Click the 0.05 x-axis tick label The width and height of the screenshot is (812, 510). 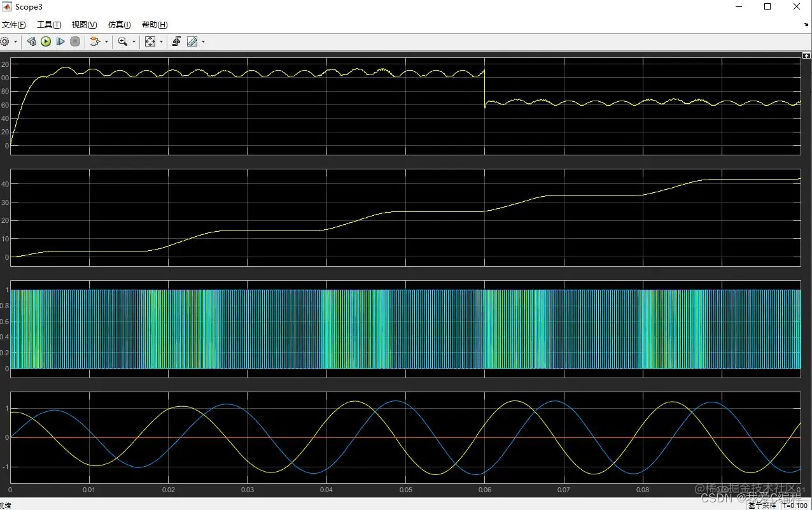click(405, 490)
